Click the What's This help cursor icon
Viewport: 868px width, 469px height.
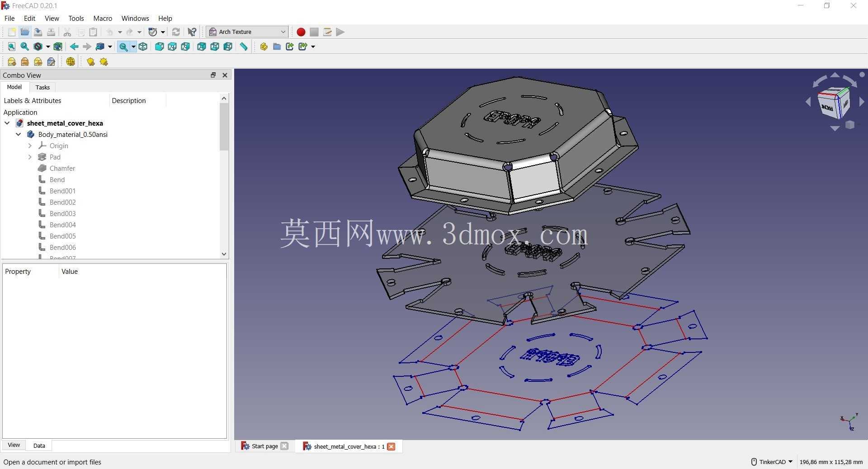click(x=192, y=32)
